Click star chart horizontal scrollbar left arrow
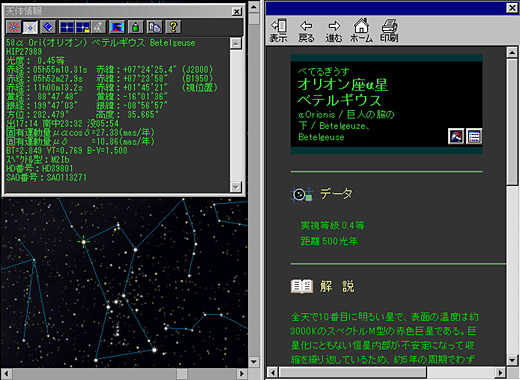 [6, 374]
